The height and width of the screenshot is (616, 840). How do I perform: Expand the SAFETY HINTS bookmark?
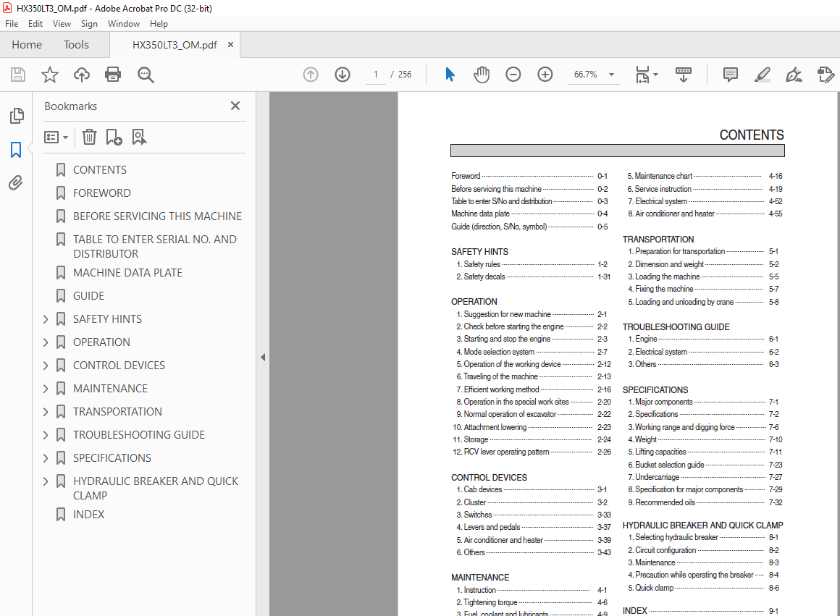[46, 319]
